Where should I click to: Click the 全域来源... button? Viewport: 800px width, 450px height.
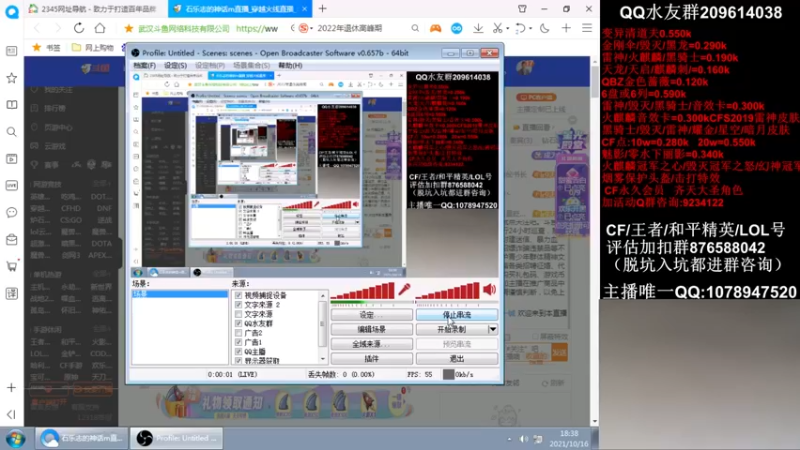click(371, 344)
